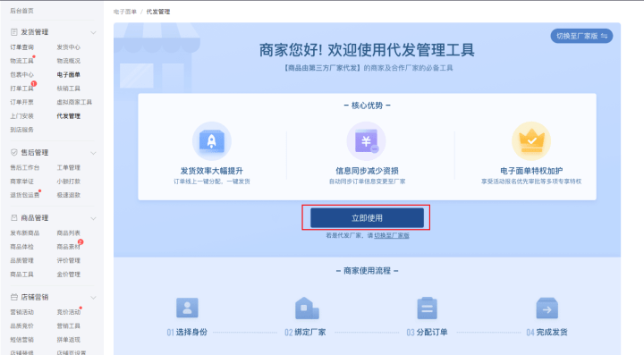The width and height of the screenshot is (644, 355).
Task: Collapse the 发货管理 section chevron
Action: coord(93,32)
